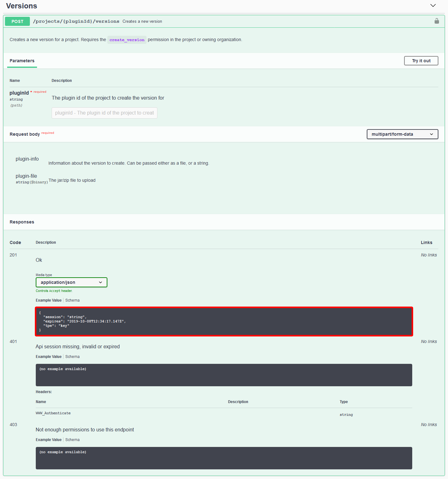Image resolution: width=448 pixels, height=479 pixels.
Task: Open the multipart/form-data content type dropdown
Action: pos(402,134)
